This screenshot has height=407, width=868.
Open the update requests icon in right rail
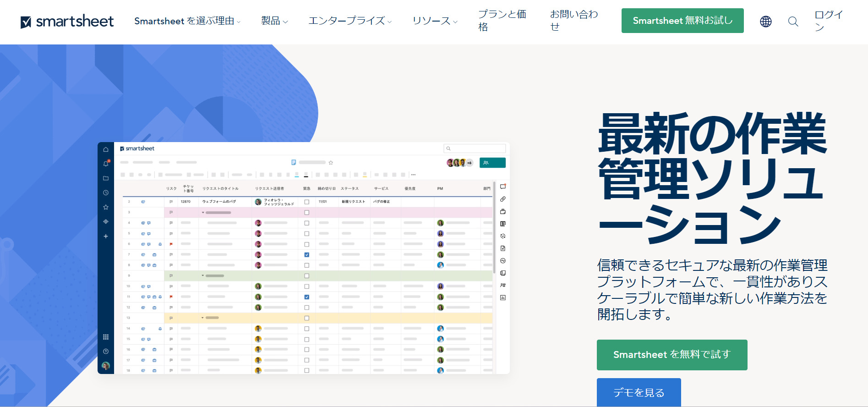503,236
